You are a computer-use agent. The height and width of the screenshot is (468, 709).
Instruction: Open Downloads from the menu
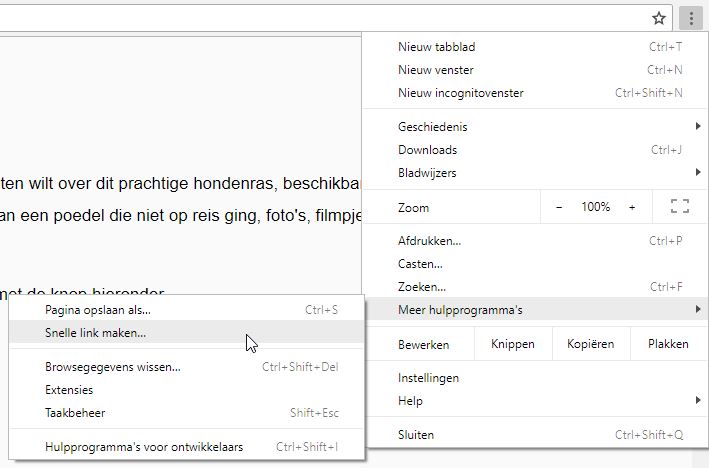pos(427,150)
